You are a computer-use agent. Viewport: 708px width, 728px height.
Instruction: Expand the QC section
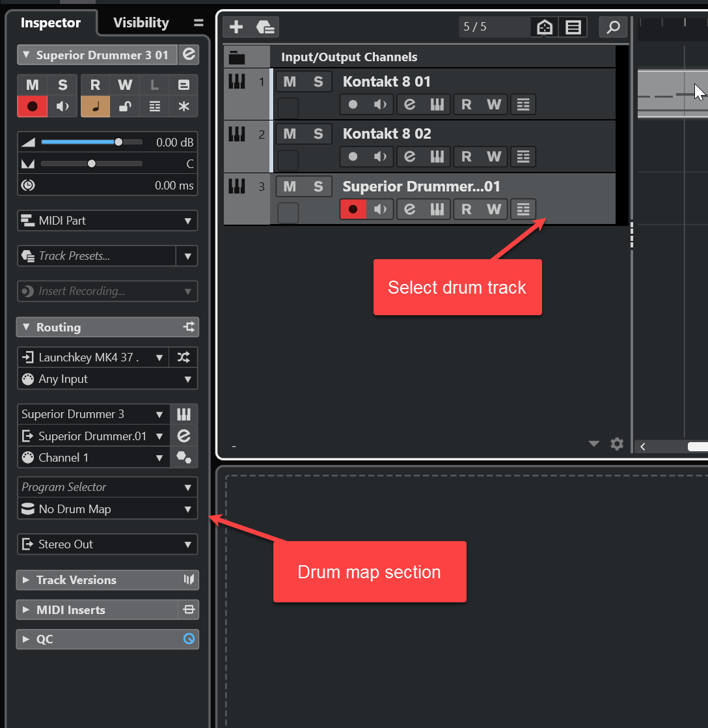[x=27, y=639]
